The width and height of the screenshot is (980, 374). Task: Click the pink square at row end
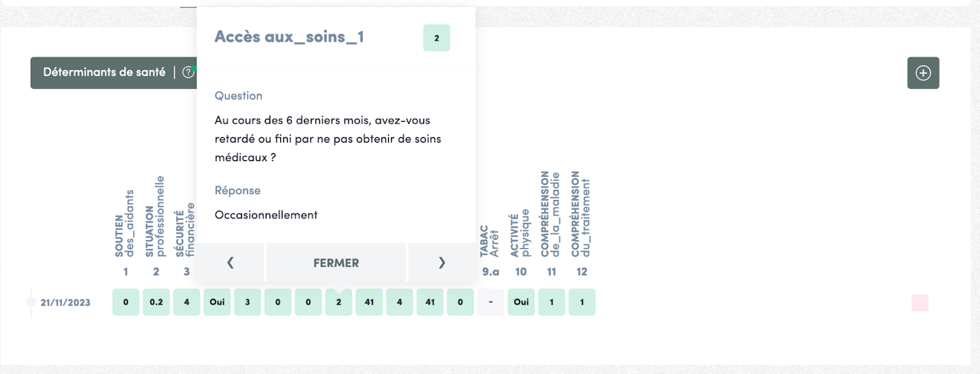[x=920, y=303]
